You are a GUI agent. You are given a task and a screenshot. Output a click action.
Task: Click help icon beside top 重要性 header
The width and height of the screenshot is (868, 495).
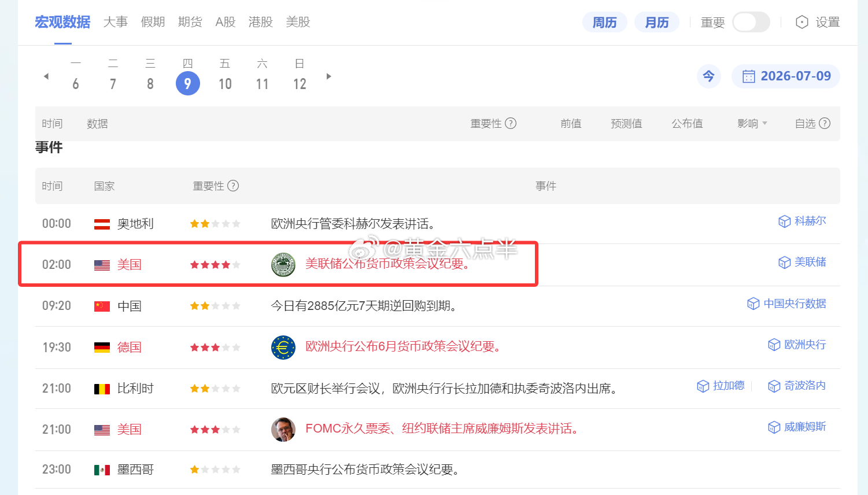[511, 123]
